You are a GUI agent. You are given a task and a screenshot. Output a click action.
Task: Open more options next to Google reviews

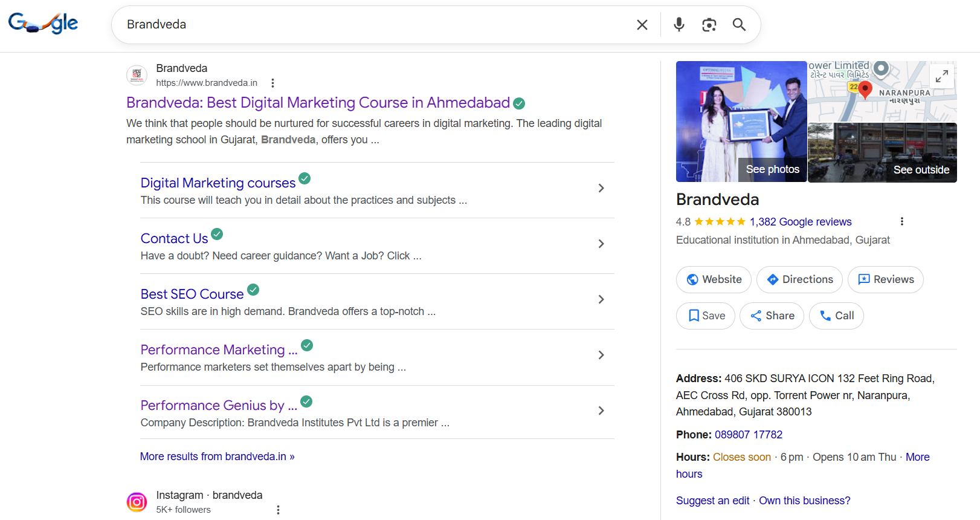pos(902,221)
